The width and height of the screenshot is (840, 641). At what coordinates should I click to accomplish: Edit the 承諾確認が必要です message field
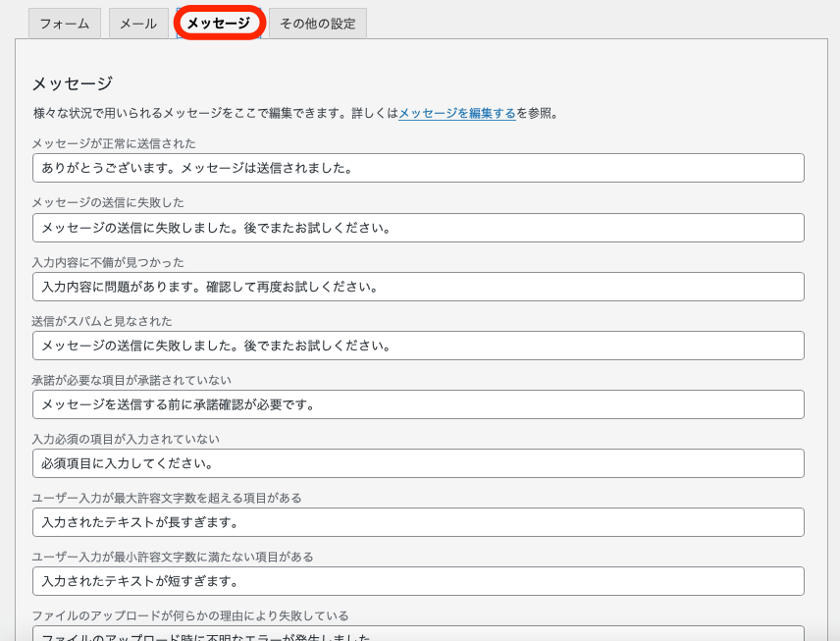[418, 404]
